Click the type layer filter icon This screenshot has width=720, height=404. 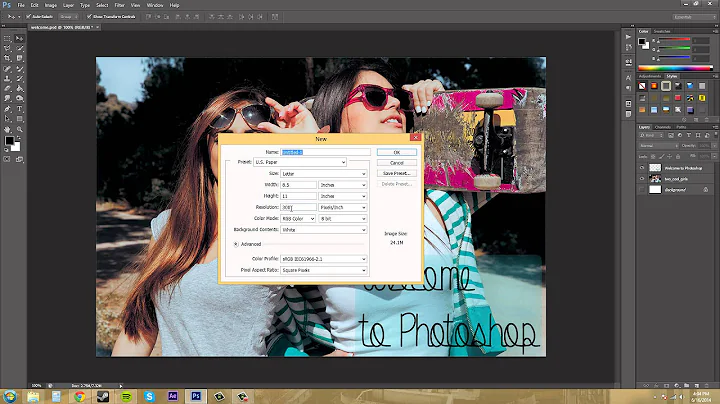click(689, 135)
